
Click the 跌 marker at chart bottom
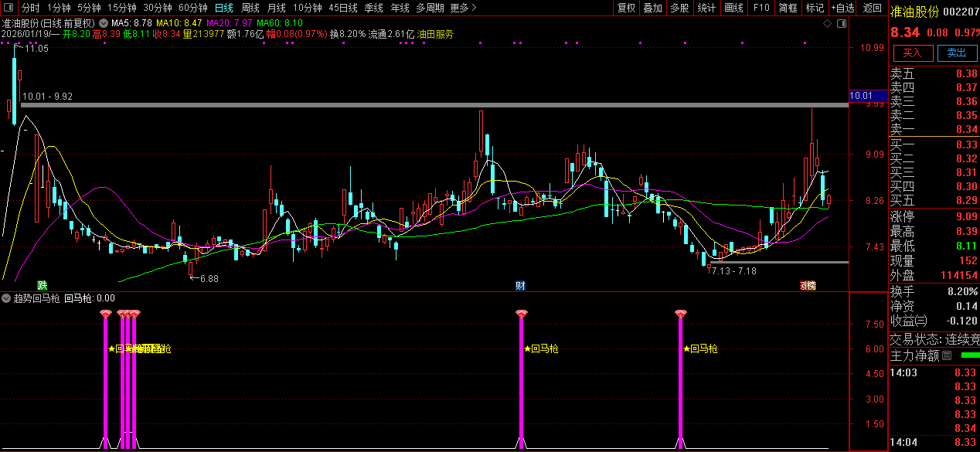coord(42,286)
